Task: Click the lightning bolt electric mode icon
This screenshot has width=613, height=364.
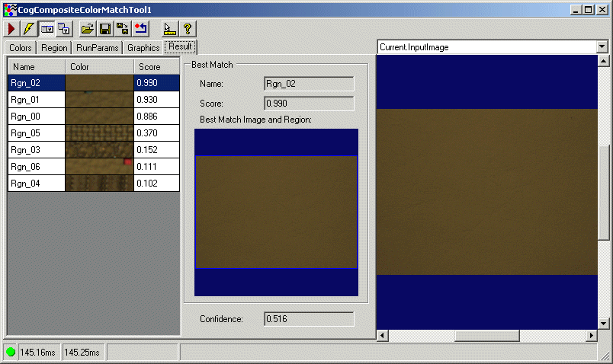Action: [29, 29]
